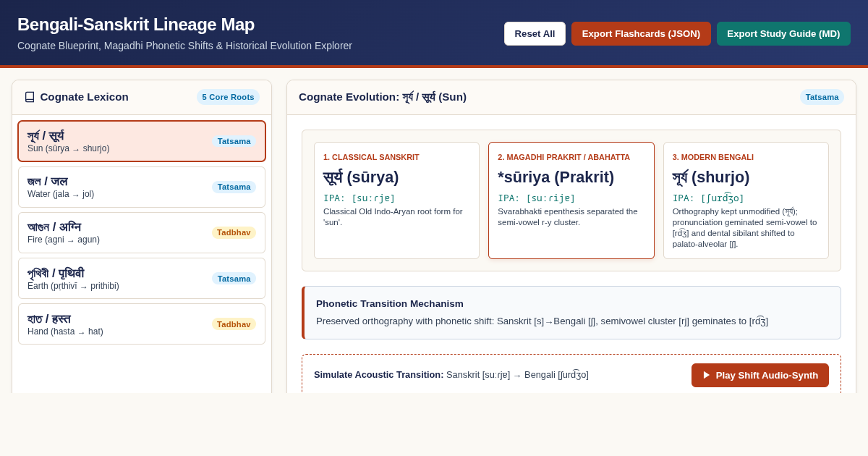Open the Water (jala → jol) entry
868x456 pixels.
tap(142, 187)
